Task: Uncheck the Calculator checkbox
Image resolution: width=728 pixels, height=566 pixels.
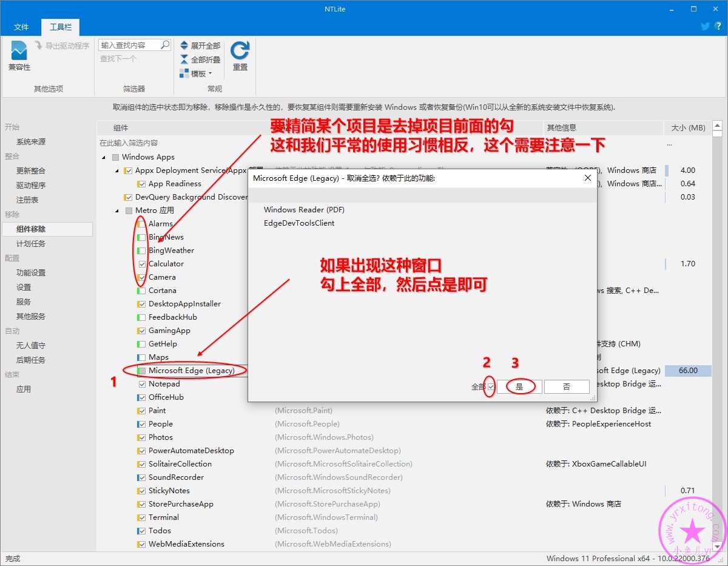Action: (142, 264)
